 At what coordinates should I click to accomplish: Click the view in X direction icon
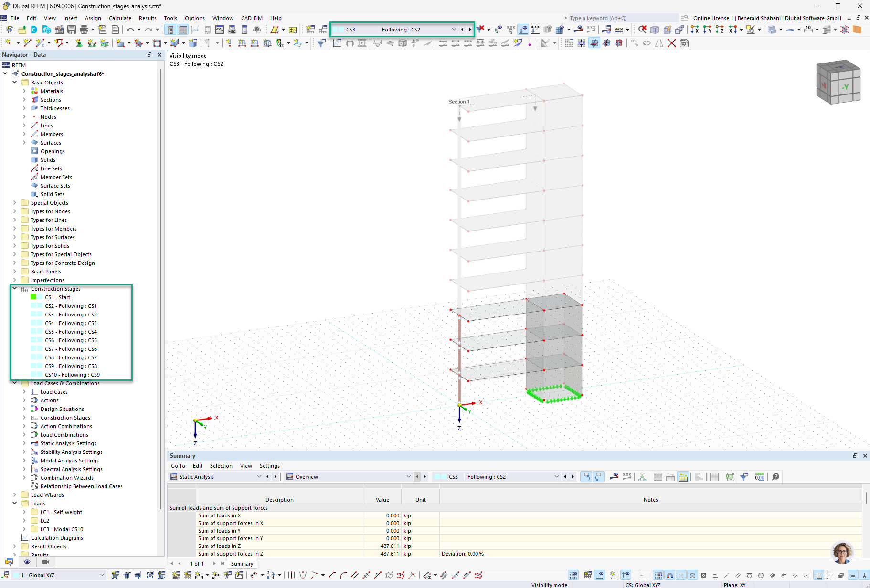click(x=695, y=30)
